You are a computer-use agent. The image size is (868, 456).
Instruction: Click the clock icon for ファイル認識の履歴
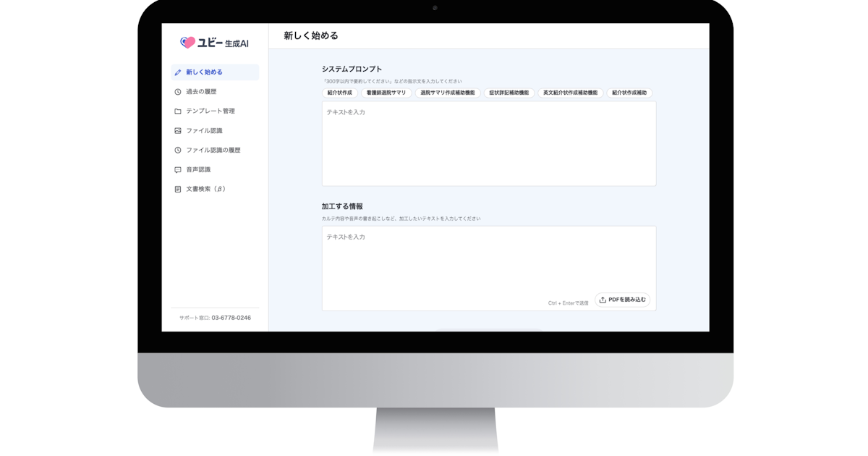pyautogui.click(x=178, y=151)
